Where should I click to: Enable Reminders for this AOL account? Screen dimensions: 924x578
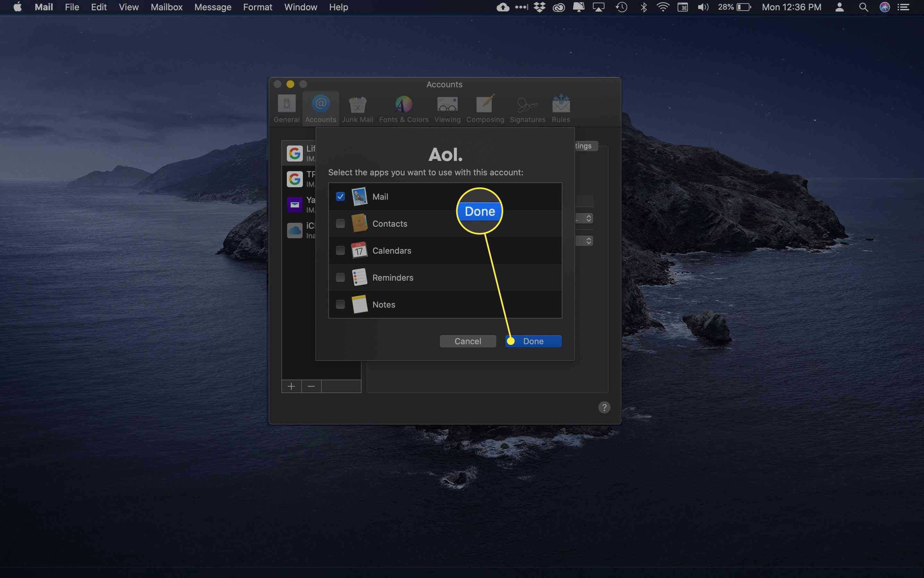(340, 277)
